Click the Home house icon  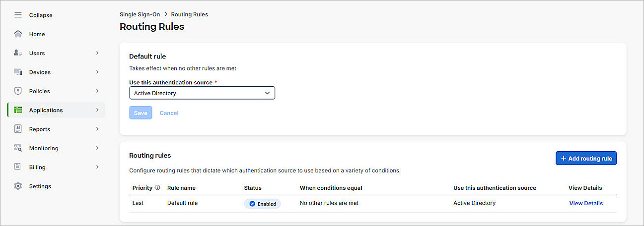[18, 34]
